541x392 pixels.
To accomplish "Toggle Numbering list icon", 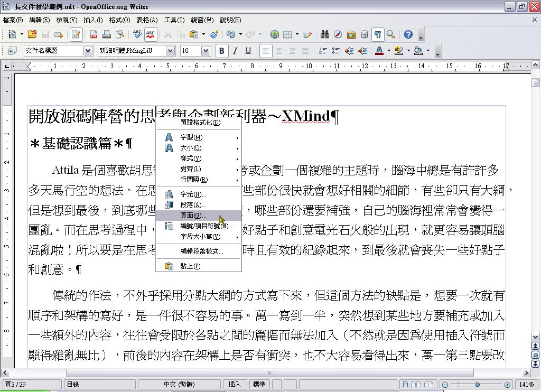I will pos(323,51).
